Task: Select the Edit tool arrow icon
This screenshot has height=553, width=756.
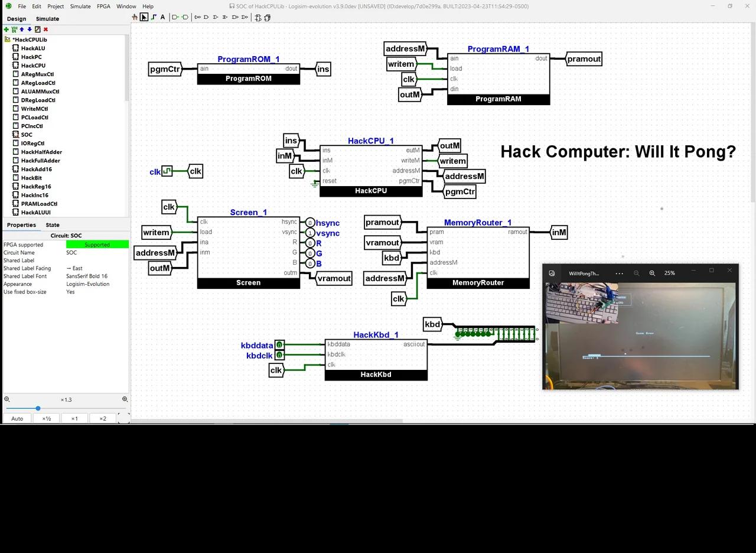Action: tap(144, 17)
